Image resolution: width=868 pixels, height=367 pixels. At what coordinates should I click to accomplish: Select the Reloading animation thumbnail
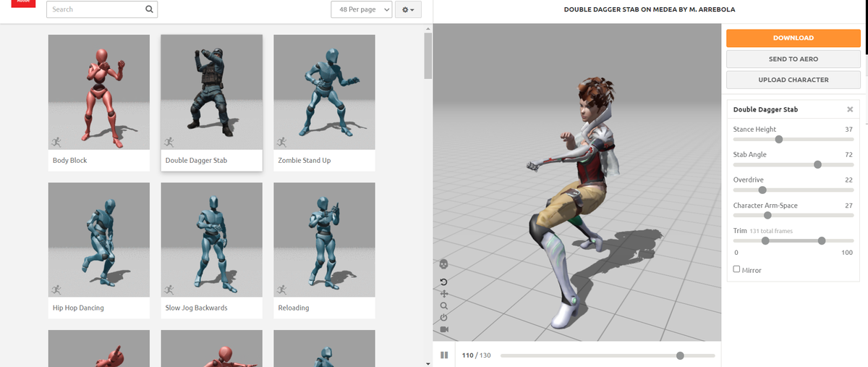(325, 240)
